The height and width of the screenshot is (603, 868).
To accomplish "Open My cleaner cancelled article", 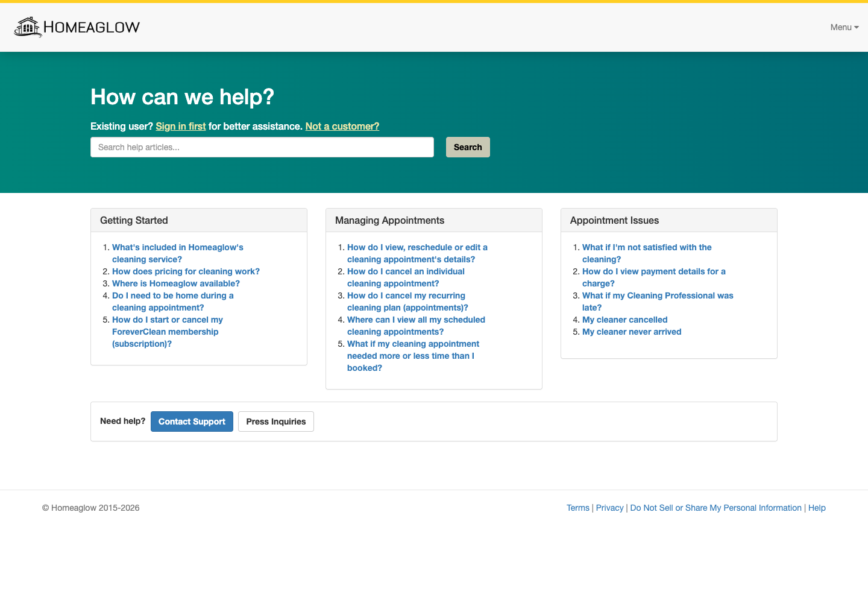I will (625, 320).
